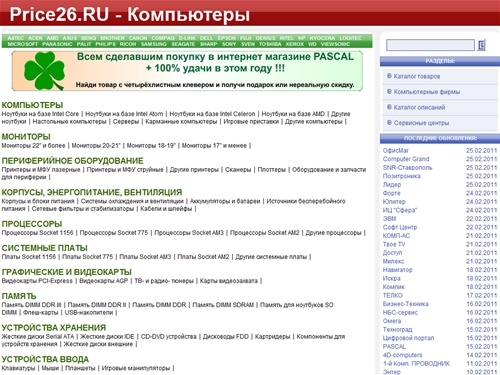Open Computer Grand in recent updates
Screen dimensions: 500x375
[x=406, y=159]
